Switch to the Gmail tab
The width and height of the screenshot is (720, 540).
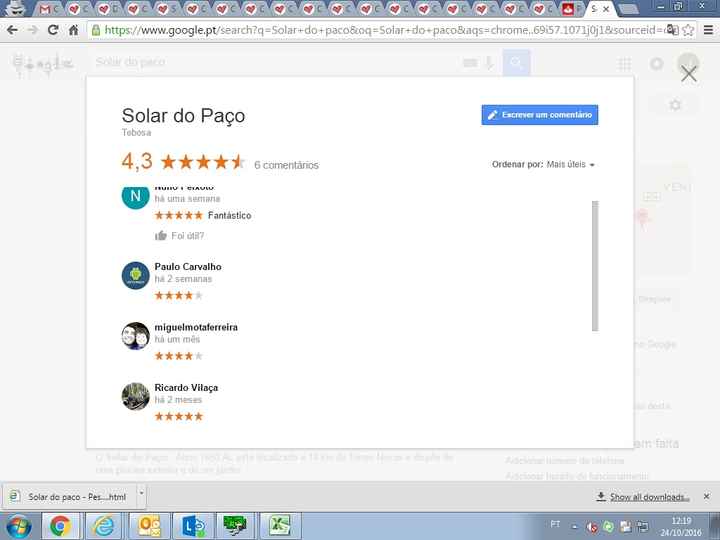pos(49,9)
